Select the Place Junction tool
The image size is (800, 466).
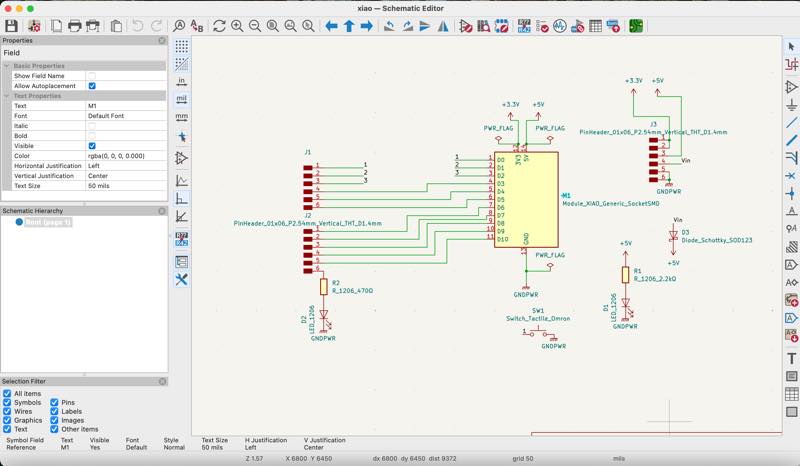(x=791, y=193)
